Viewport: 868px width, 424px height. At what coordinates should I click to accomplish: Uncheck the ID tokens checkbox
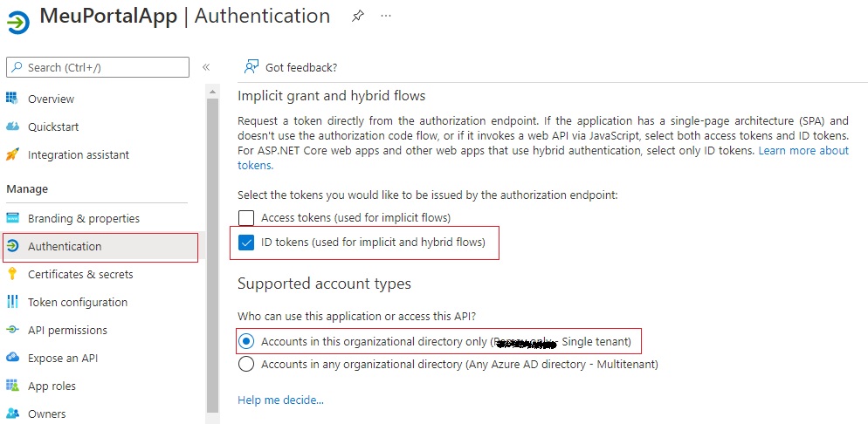coord(246,242)
